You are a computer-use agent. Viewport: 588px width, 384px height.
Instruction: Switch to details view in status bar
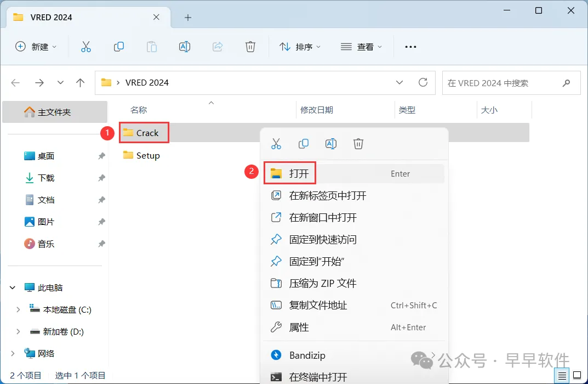[562, 375]
